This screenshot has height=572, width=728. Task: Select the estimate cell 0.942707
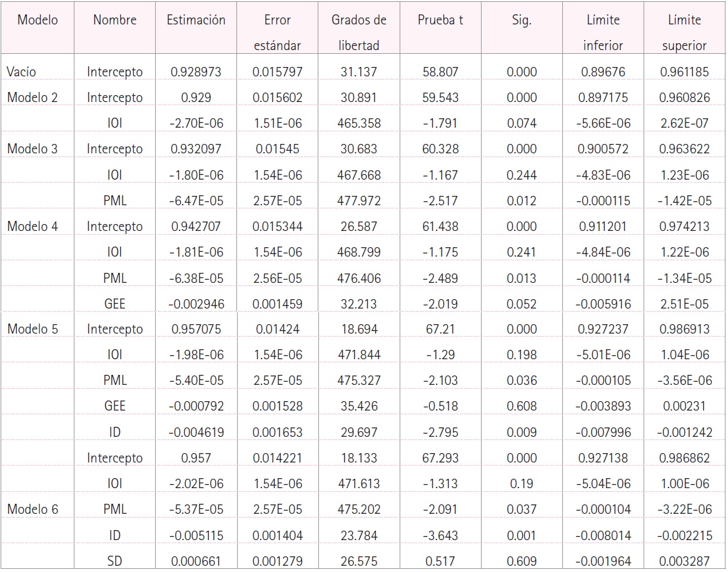[196, 227]
